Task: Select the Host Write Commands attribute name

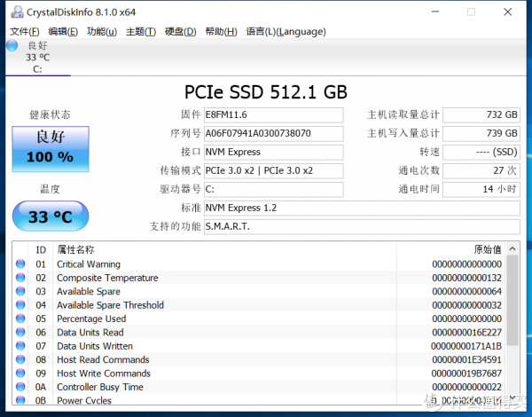Action: pyautogui.click(x=104, y=374)
